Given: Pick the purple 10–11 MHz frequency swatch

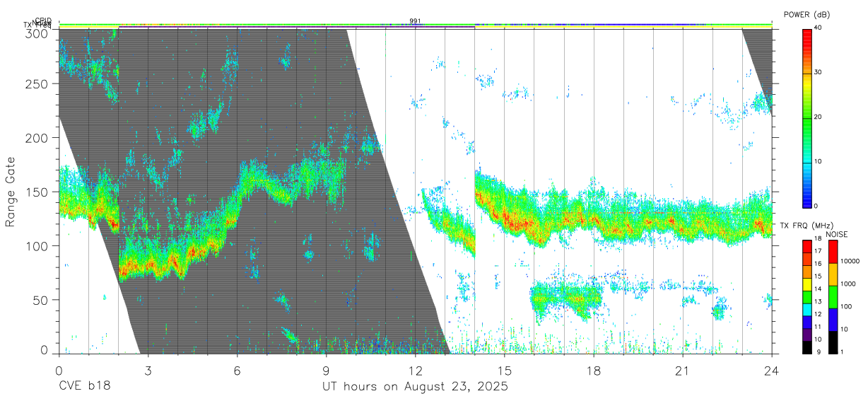Looking at the screenshot, I should coord(806,333).
